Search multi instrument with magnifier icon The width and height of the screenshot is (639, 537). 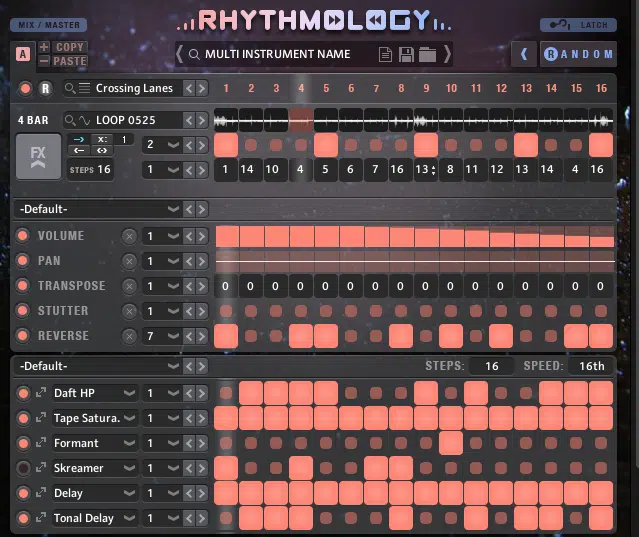[194, 54]
